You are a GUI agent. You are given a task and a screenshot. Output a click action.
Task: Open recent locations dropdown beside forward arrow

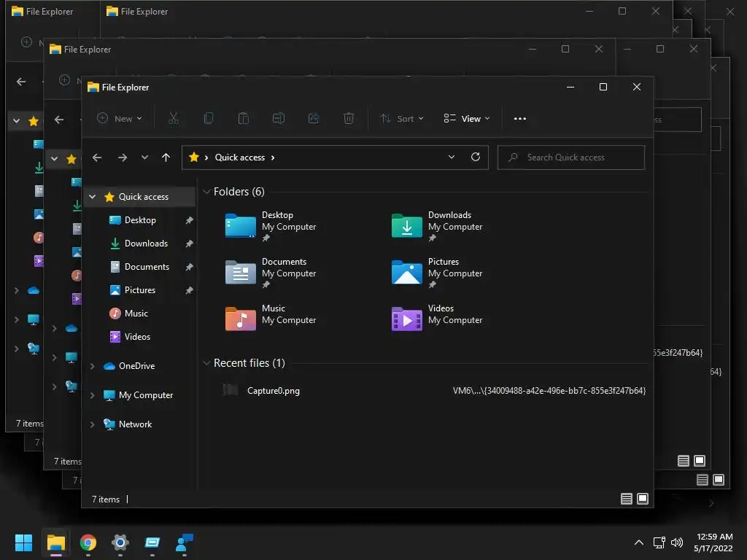point(145,157)
